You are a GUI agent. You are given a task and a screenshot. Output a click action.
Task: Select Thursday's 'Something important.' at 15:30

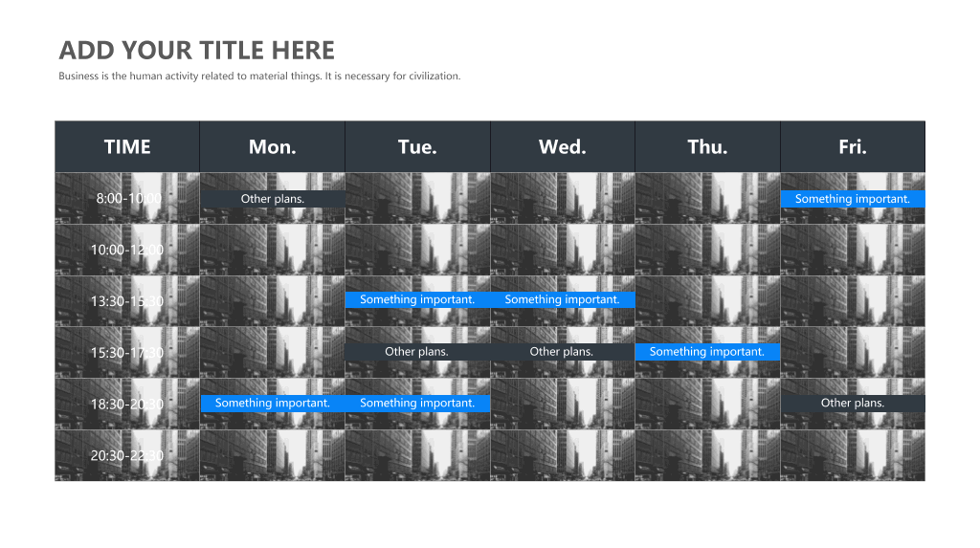pos(707,352)
